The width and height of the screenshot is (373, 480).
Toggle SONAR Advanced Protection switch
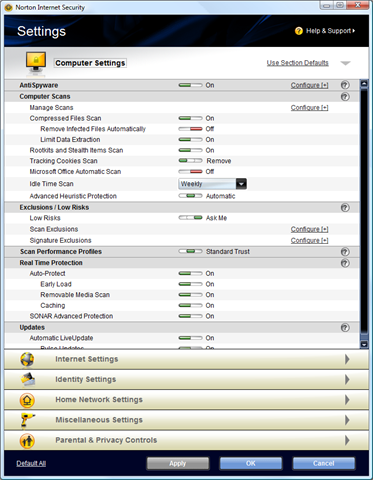coord(190,316)
